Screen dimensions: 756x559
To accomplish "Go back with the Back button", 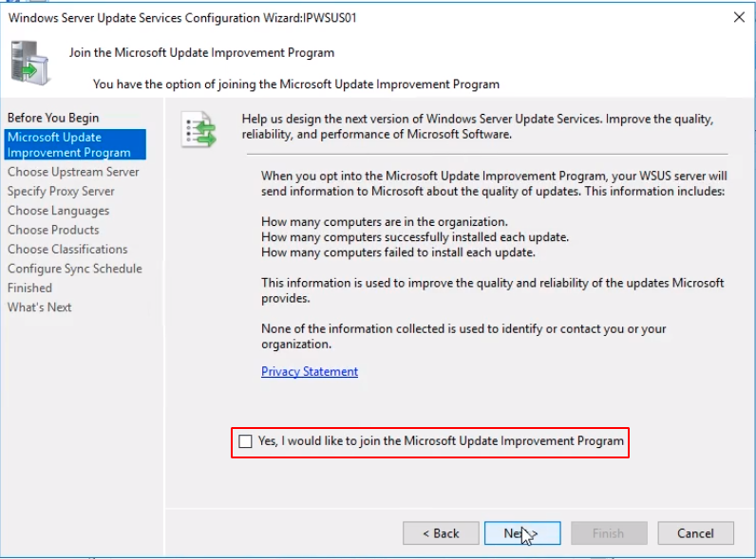I will click(x=441, y=533).
